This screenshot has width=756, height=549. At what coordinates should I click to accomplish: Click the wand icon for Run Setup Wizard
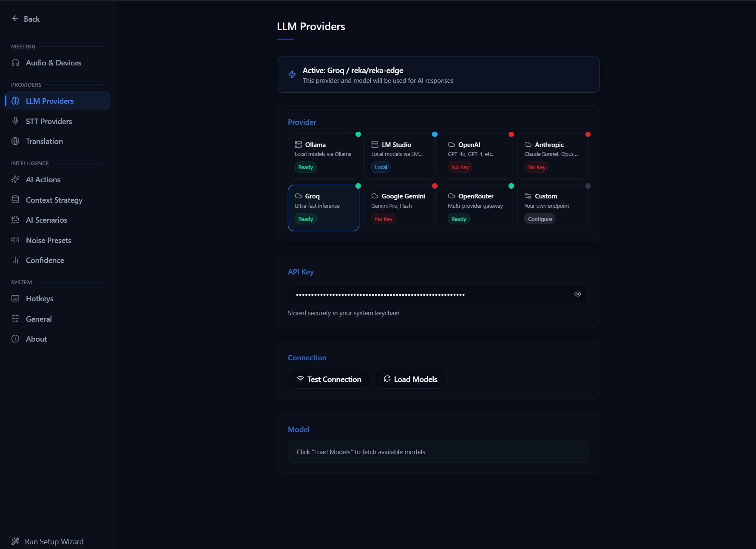pyautogui.click(x=15, y=541)
